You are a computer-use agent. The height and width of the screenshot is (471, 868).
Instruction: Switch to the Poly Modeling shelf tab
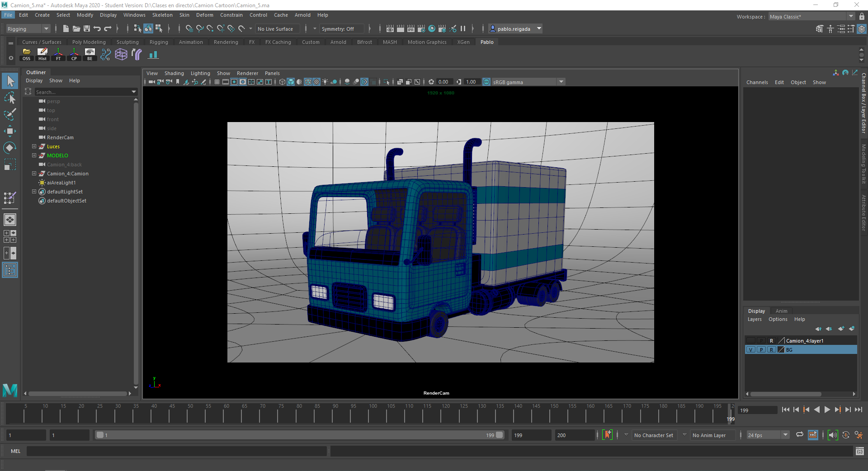coord(89,42)
